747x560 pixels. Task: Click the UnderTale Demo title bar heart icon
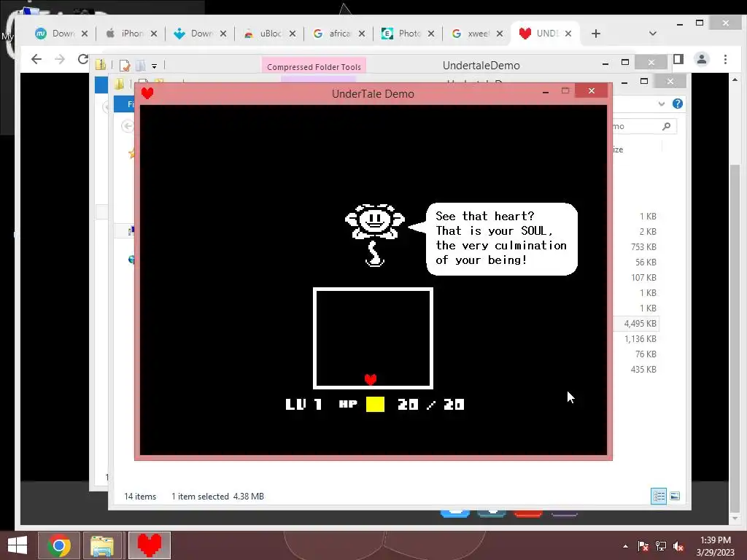pyautogui.click(x=147, y=93)
